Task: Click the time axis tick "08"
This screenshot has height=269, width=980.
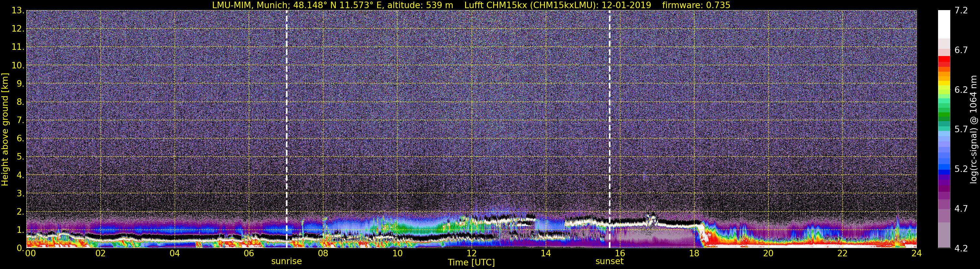Action: [323, 254]
